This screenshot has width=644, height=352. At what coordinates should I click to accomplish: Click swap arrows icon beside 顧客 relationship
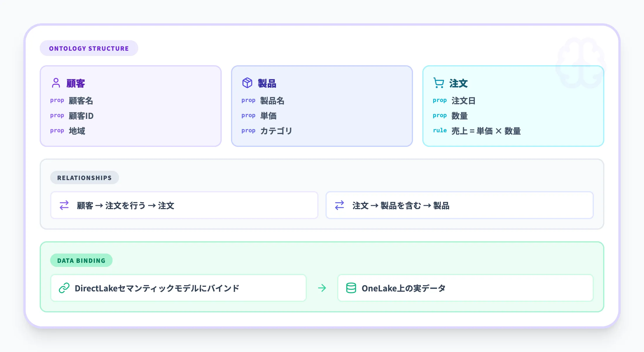pyautogui.click(x=64, y=205)
